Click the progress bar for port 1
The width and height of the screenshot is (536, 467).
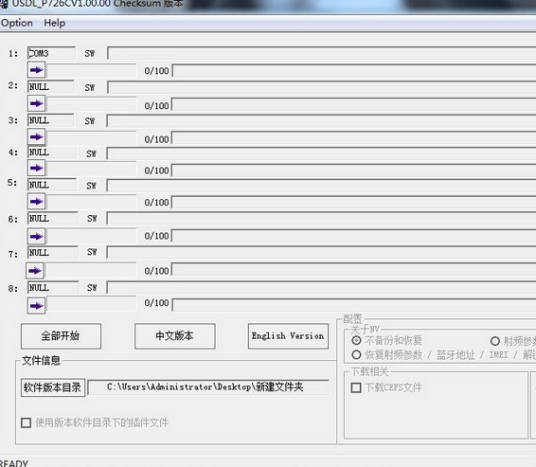(x=354, y=71)
